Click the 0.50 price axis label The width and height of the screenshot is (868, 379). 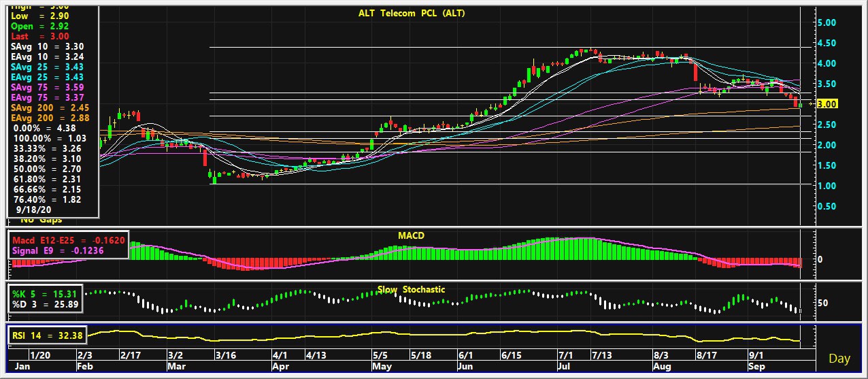827,206
